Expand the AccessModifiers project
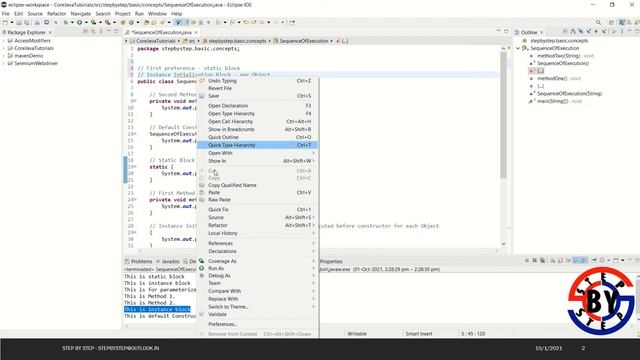This screenshot has height=360, width=640. 4,41
